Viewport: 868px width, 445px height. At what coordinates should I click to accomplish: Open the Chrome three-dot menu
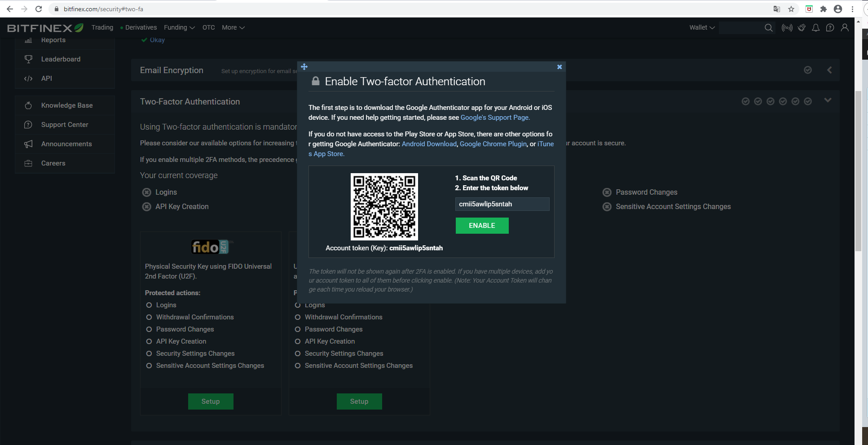tap(852, 9)
